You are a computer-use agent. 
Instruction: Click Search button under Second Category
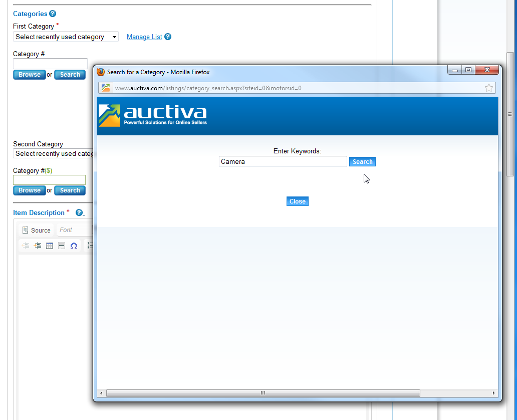(70, 190)
